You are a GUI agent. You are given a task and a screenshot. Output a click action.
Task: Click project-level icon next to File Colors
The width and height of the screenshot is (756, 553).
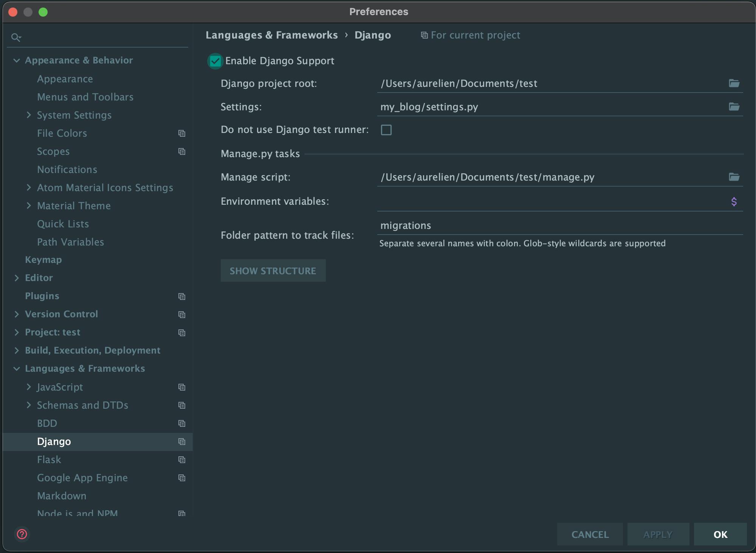[x=182, y=133]
